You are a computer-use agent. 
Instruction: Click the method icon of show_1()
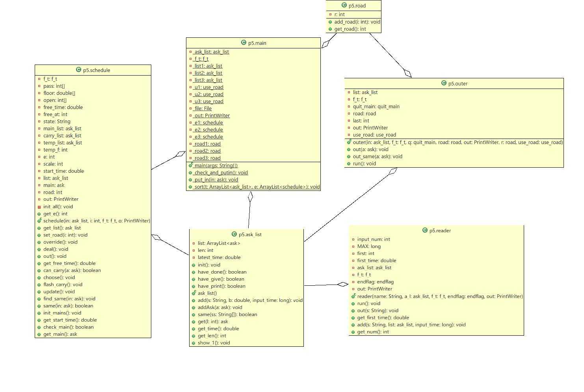[x=194, y=343]
